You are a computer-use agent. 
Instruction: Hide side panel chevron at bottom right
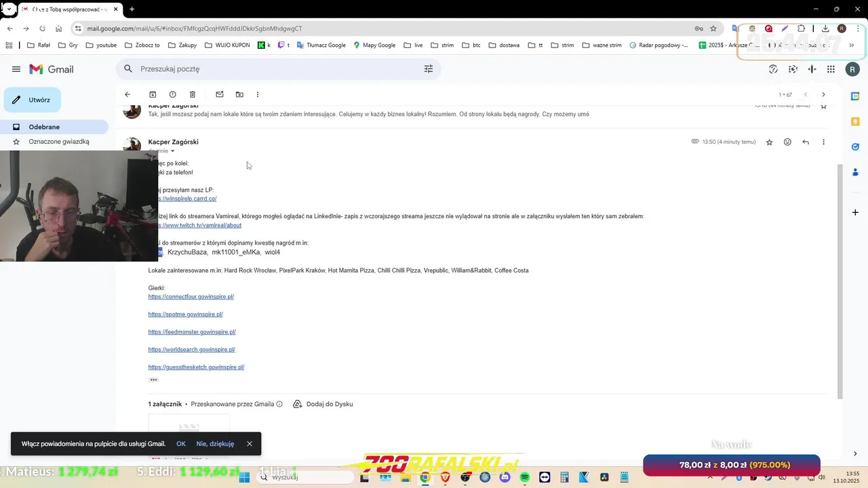click(x=855, y=453)
